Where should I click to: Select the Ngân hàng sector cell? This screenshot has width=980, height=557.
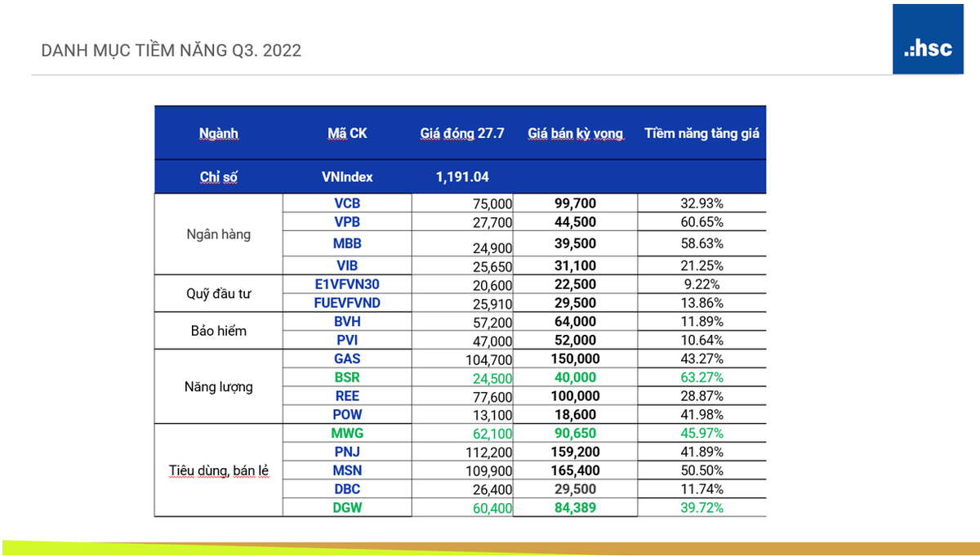(218, 234)
